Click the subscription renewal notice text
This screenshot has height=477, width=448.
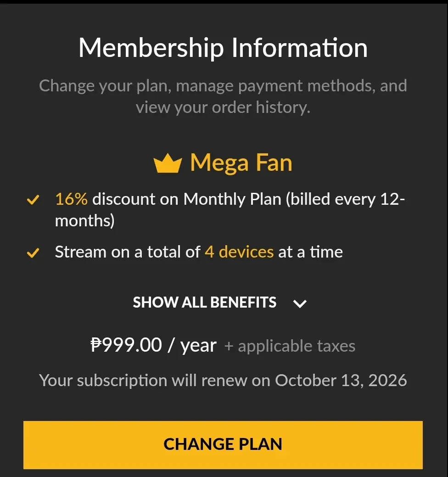223,380
